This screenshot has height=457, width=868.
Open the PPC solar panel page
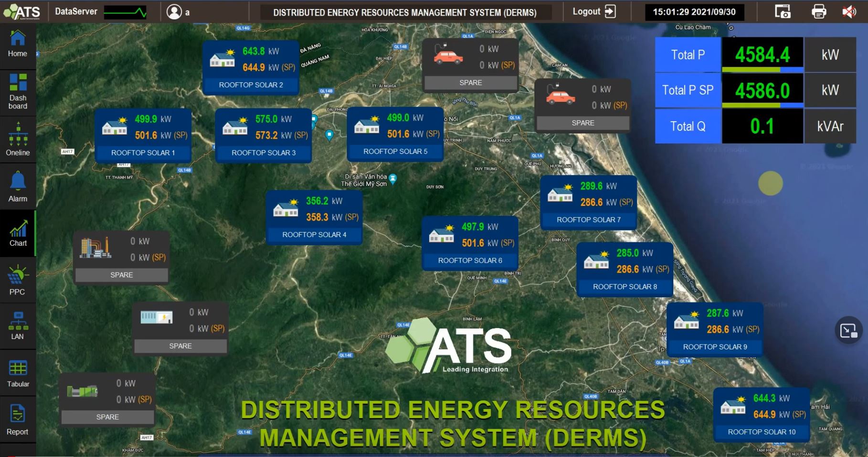[18, 280]
